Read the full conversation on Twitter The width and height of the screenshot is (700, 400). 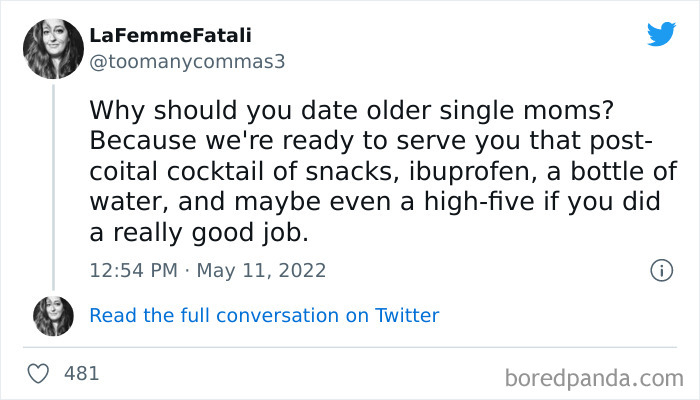pos(264,315)
